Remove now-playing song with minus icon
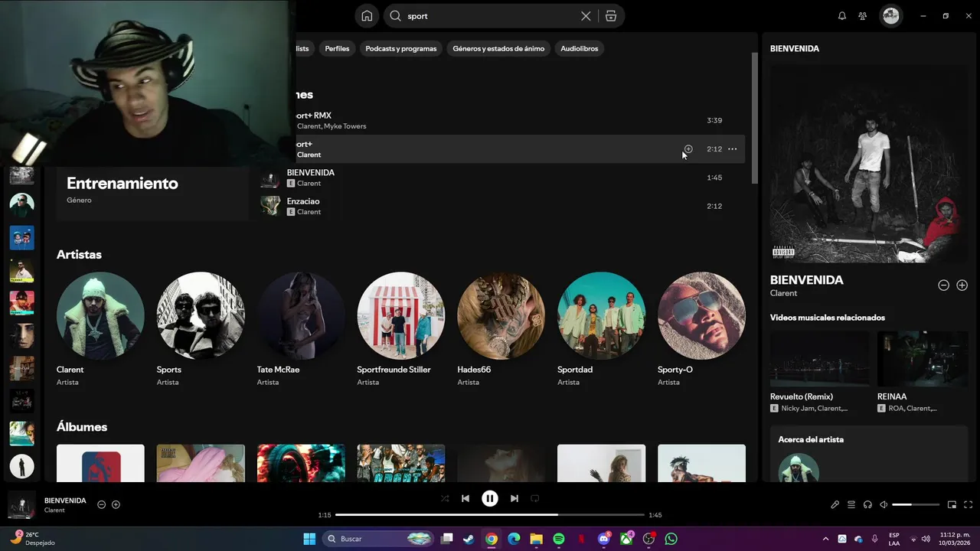This screenshot has width=980, height=551. pos(101,504)
